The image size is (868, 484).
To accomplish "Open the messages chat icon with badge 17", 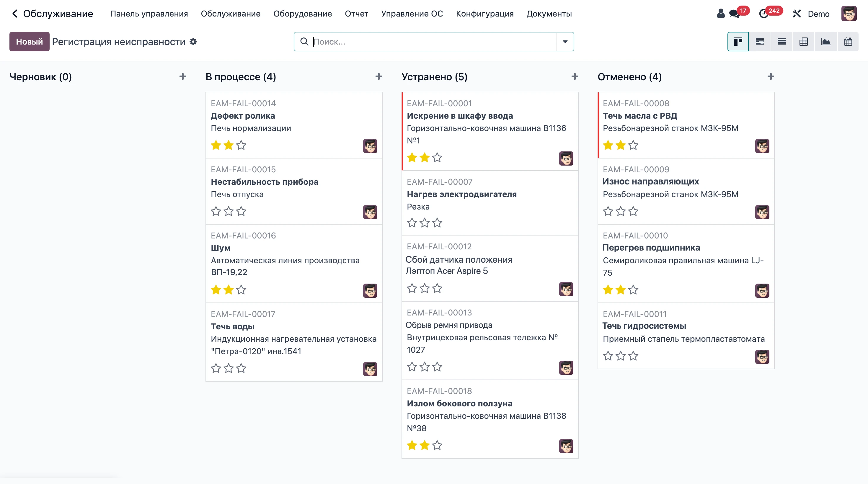I will [735, 14].
